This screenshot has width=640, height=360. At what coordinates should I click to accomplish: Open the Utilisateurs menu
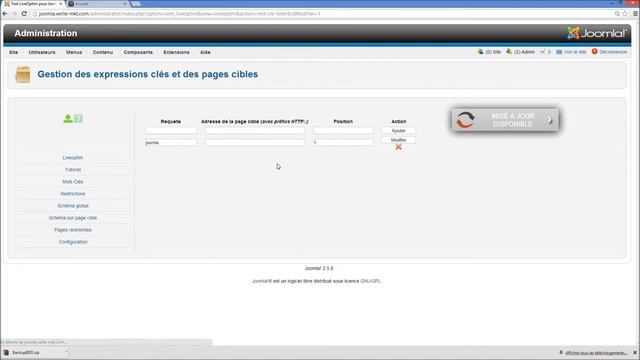pos(42,52)
